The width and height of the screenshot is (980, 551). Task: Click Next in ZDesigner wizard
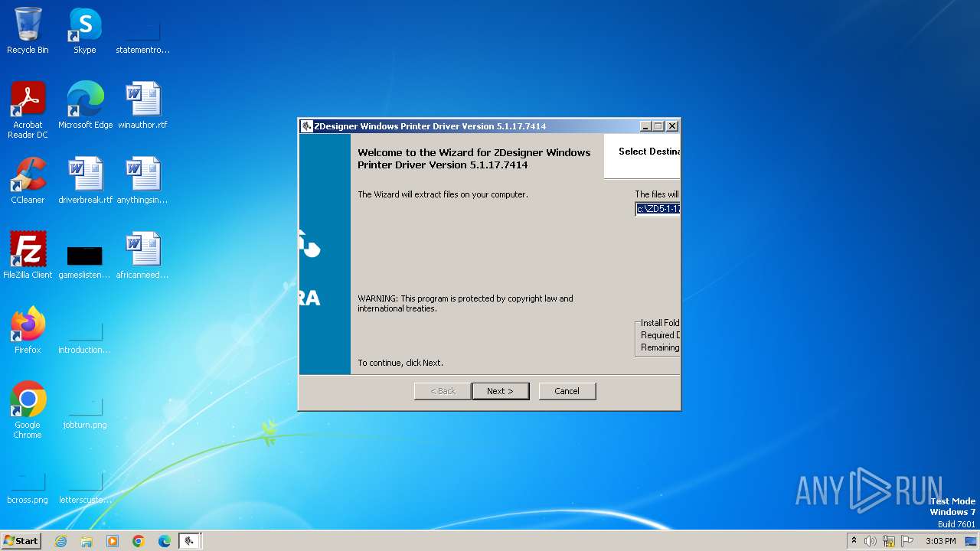(x=501, y=391)
